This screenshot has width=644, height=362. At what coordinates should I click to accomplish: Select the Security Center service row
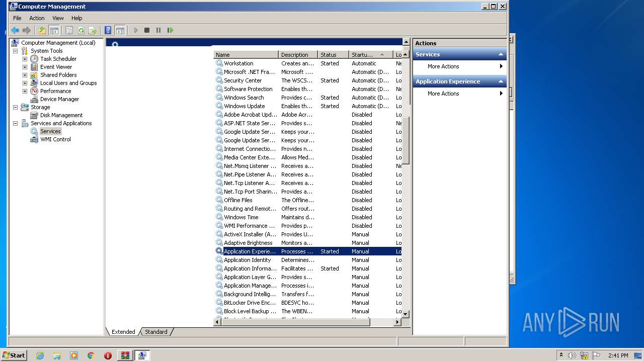click(308, 80)
